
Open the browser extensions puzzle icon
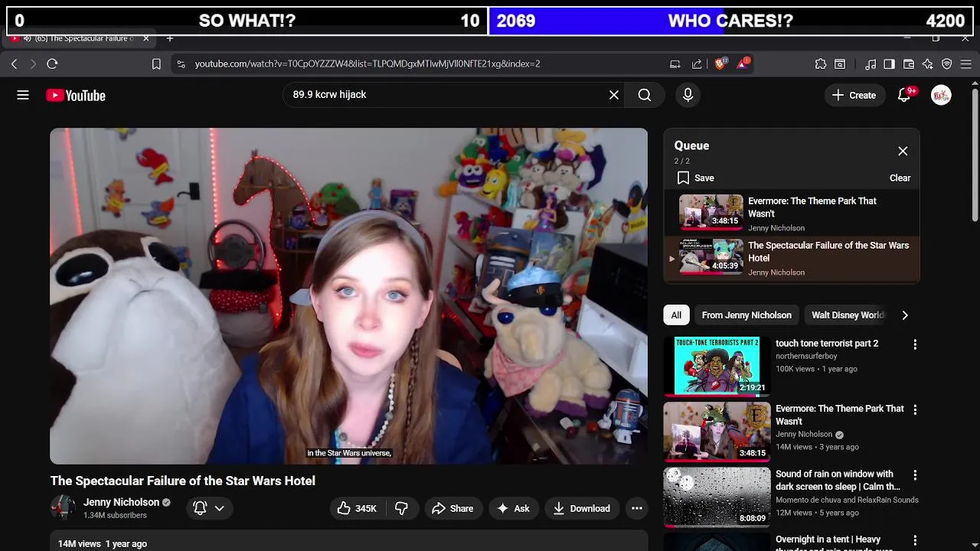coord(821,64)
